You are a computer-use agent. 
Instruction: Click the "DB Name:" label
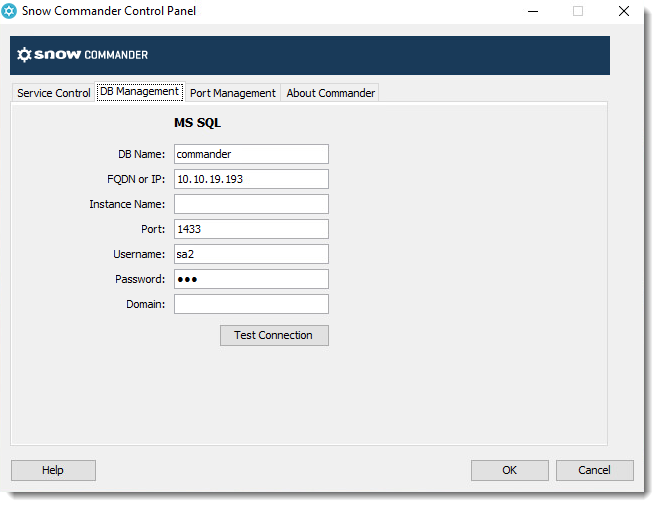[x=141, y=154]
